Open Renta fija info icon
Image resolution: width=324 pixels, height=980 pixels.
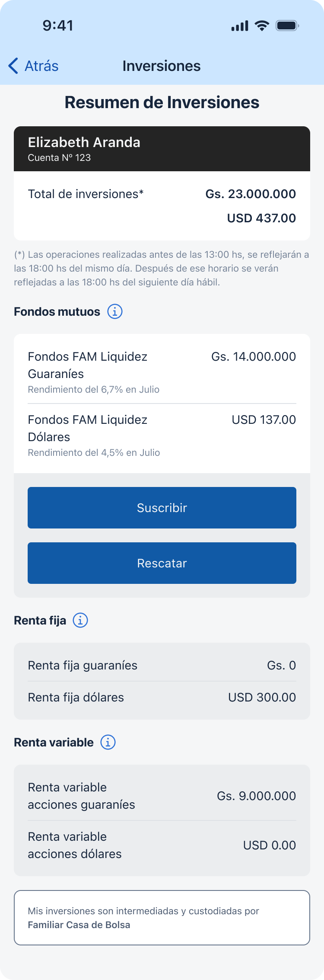click(x=80, y=620)
